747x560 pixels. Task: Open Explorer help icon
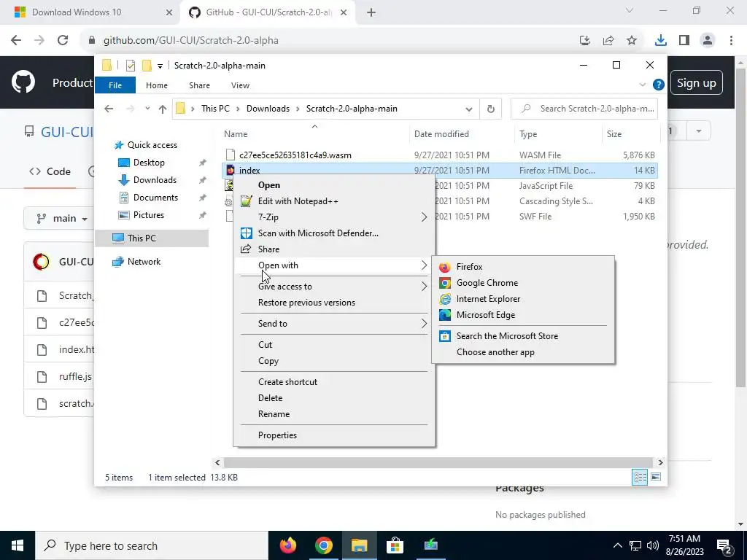click(x=659, y=85)
